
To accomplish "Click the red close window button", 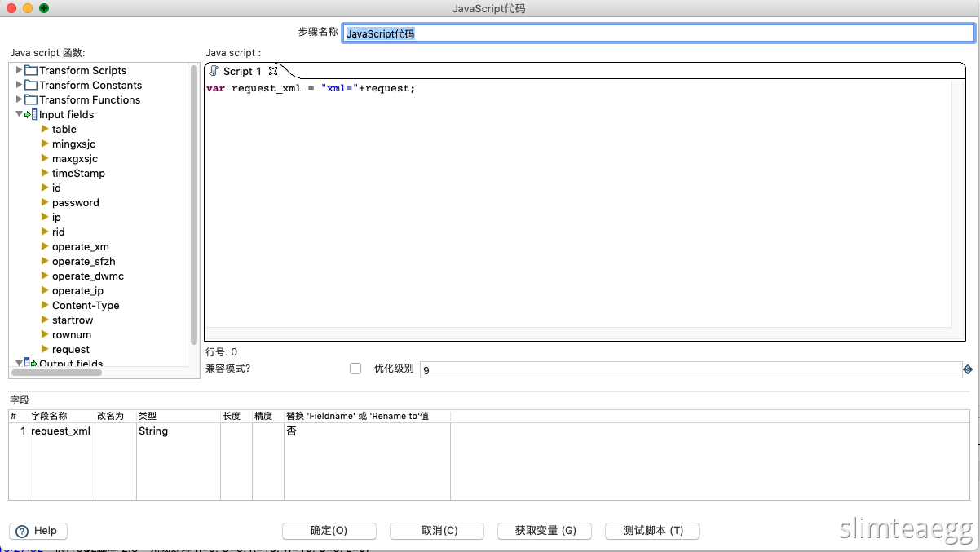I will pyautogui.click(x=11, y=8).
